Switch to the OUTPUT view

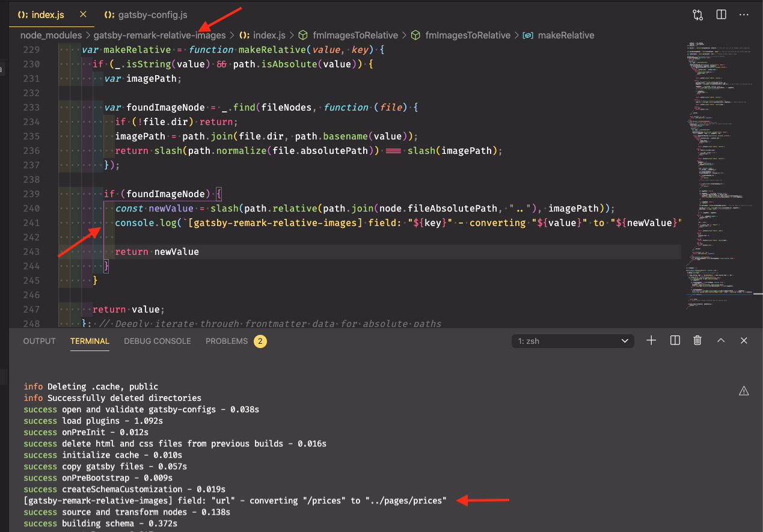(x=39, y=341)
